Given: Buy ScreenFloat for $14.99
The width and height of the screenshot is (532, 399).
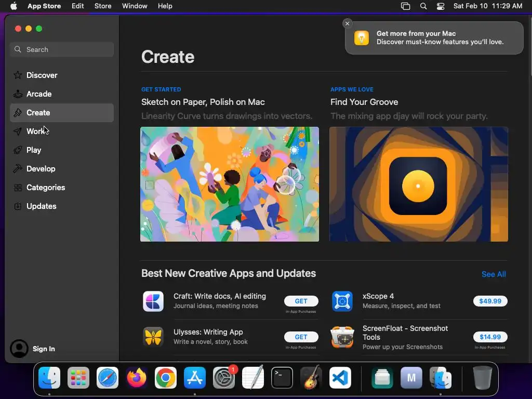Looking at the screenshot, I should click(x=490, y=337).
